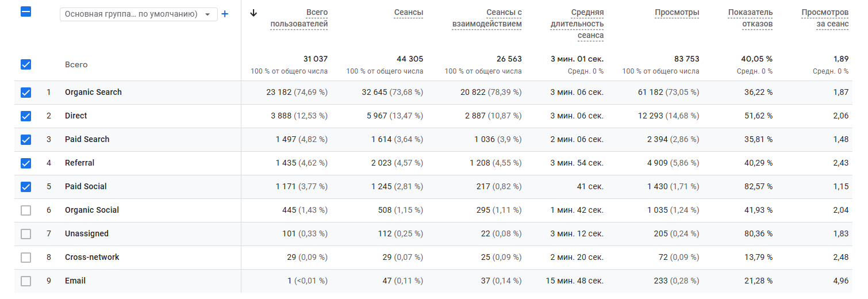Select the Paid Search row label

87,139
